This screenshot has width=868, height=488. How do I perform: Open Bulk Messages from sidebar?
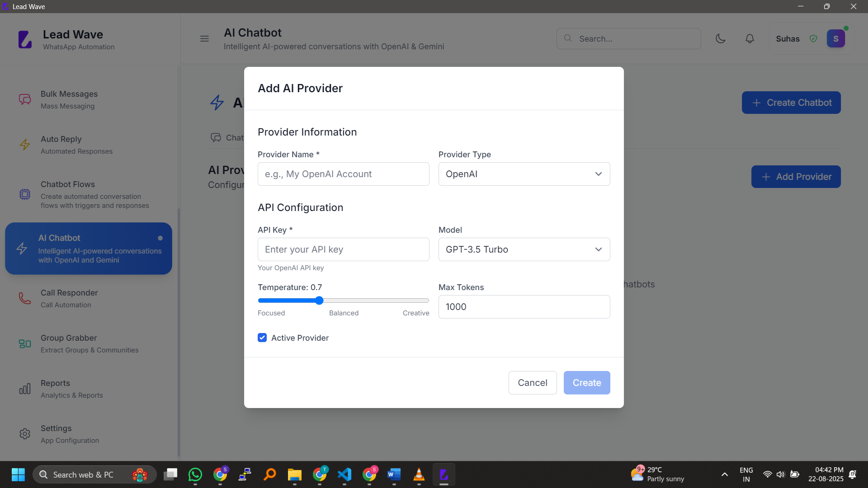coord(69,99)
